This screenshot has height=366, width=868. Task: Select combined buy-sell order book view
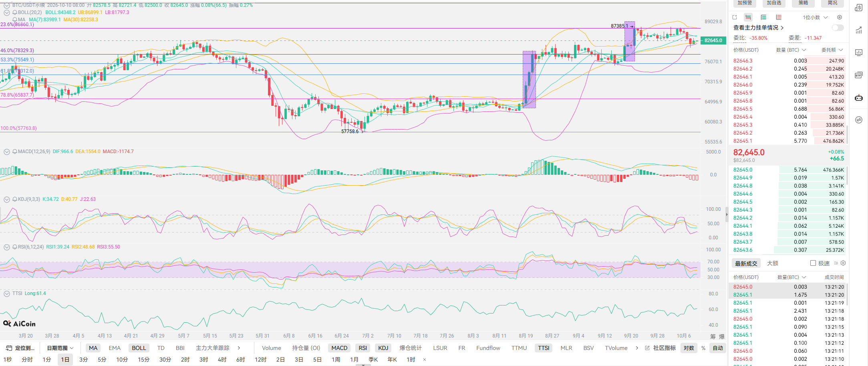(x=748, y=17)
